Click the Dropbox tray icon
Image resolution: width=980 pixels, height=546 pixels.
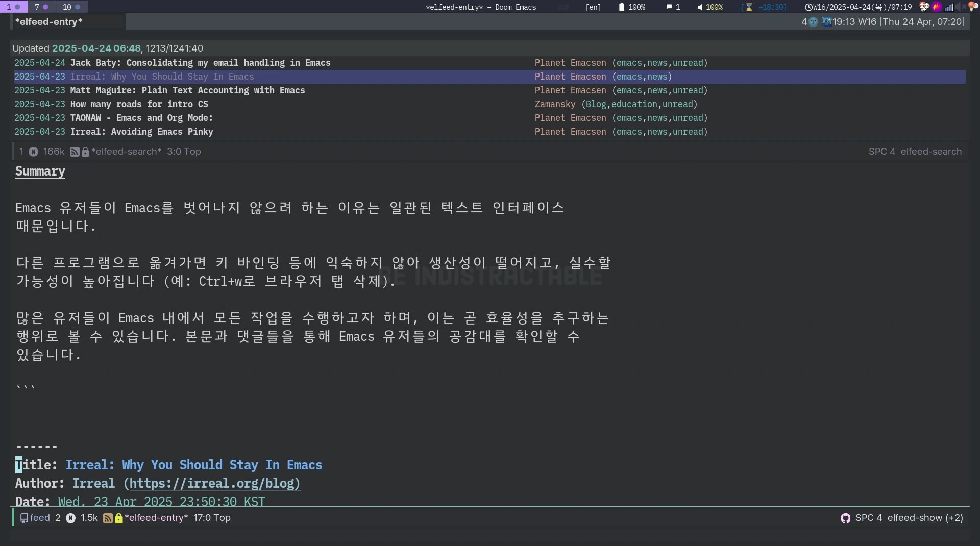(924, 7)
